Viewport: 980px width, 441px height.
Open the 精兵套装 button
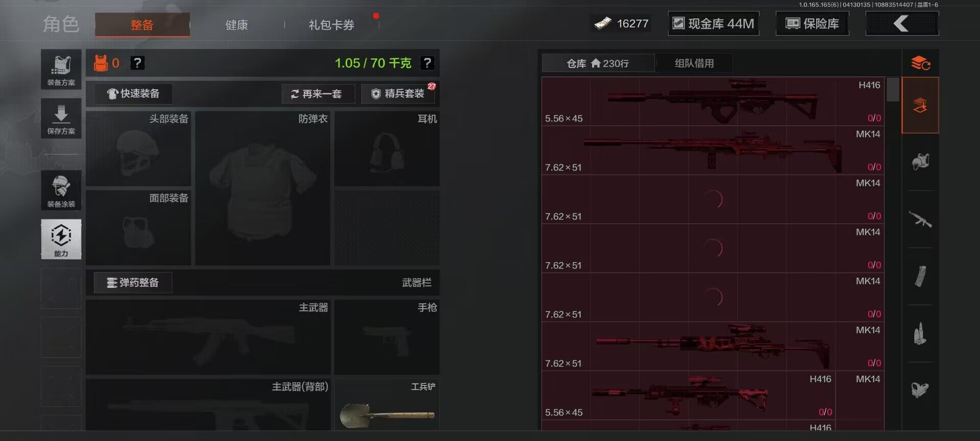pyautogui.click(x=399, y=94)
